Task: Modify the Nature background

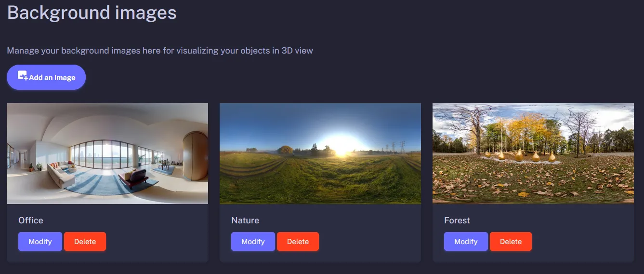Action: pos(253,242)
